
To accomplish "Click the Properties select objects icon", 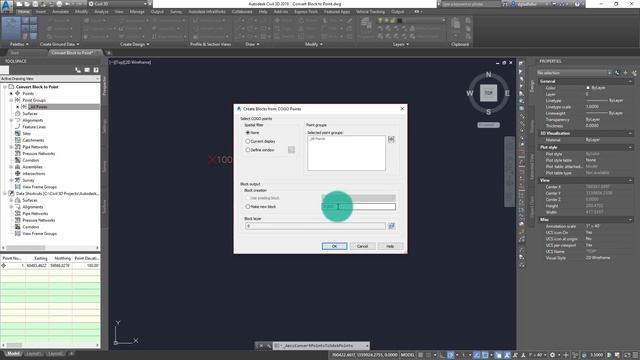I will pos(625,73).
